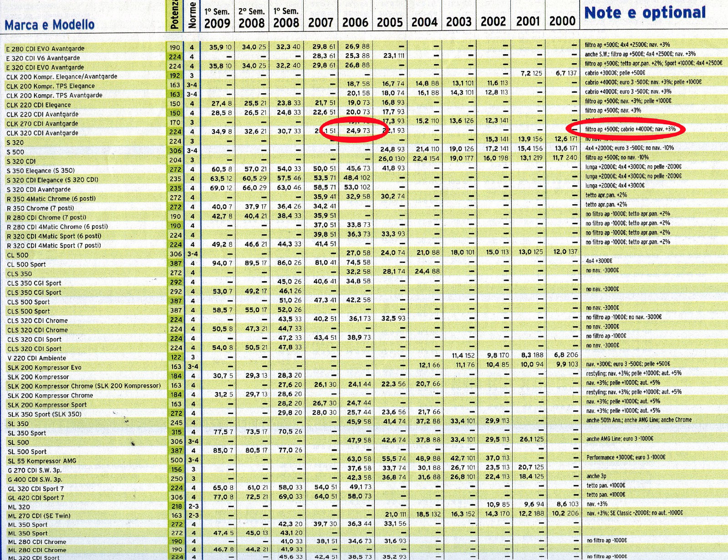
Task: Click 'CLK 320 CDI Avantgarde' model name
Action: tap(42, 133)
